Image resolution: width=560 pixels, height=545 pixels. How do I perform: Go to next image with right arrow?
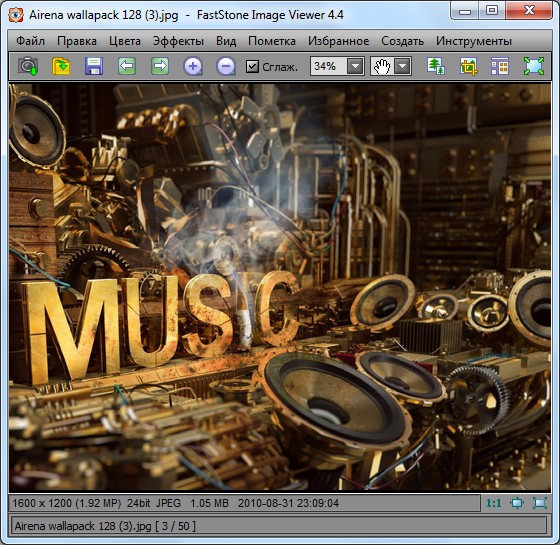coord(160,66)
